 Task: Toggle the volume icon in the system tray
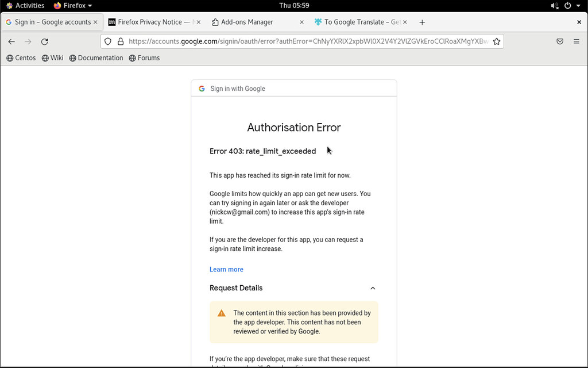(x=554, y=5)
